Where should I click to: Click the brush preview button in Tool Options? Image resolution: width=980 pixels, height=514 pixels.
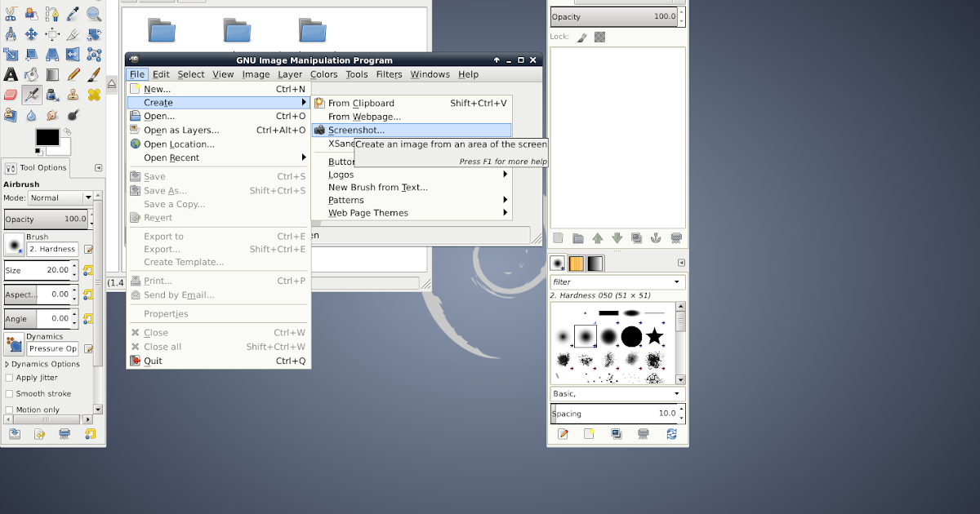(x=14, y=246)
